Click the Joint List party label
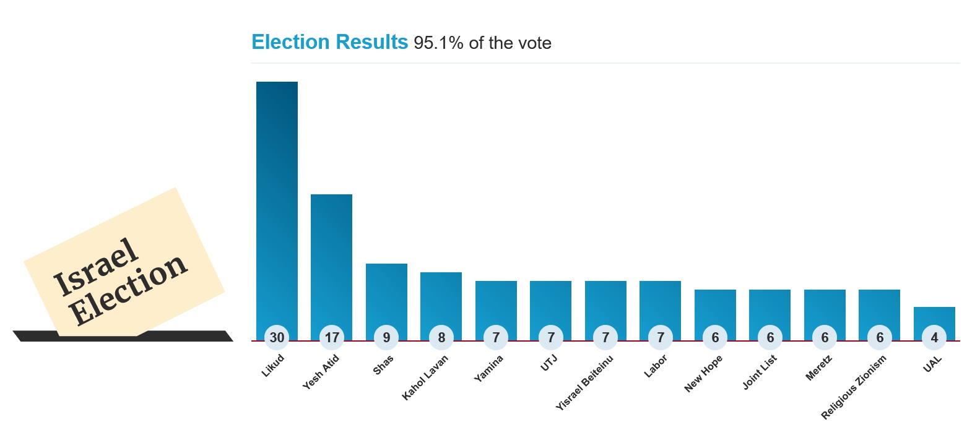This screenshot has height=427, width=980. [760, 373]
